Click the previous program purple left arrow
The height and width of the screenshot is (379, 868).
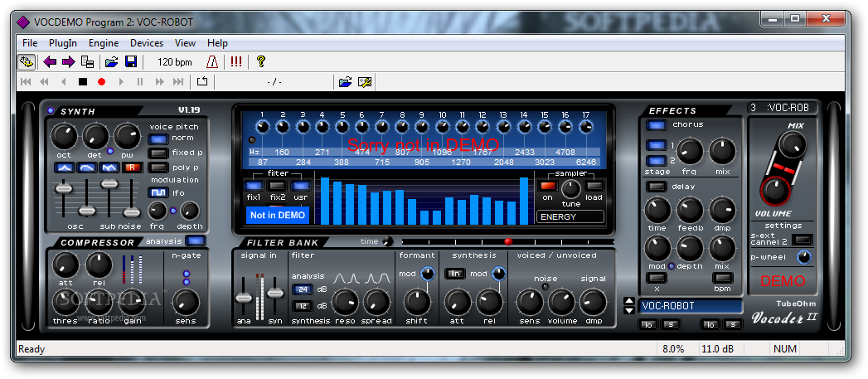[50, 61]
